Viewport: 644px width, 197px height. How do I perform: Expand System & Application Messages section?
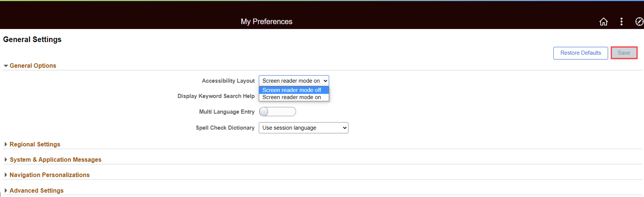pyautogui.click(x=55, y=160)
